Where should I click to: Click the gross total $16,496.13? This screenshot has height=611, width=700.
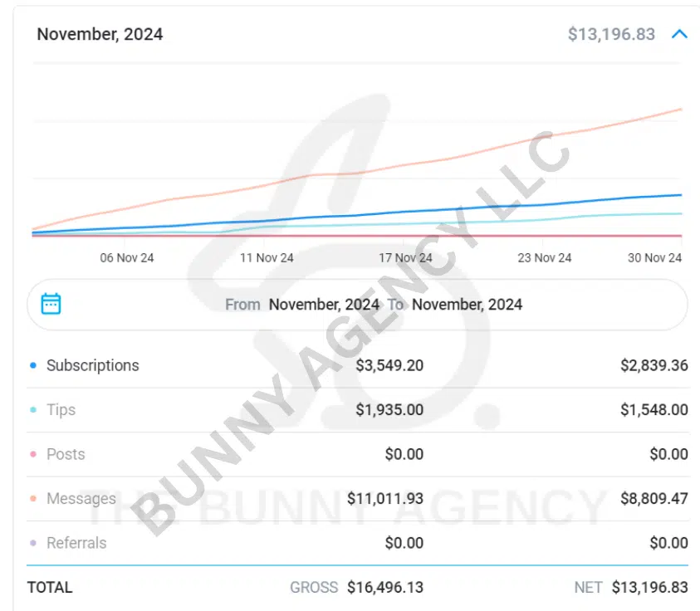point(384,587)
